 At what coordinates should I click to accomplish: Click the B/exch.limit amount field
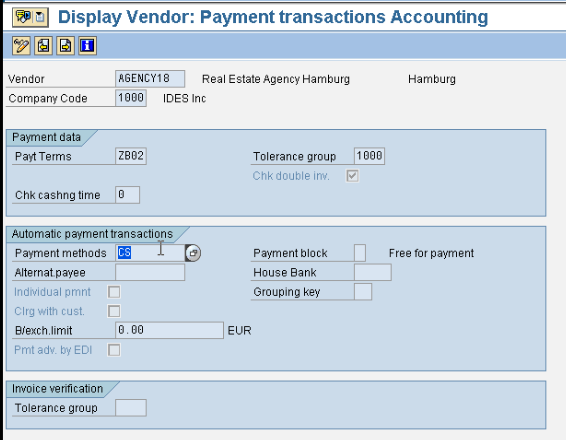click(x=169, y=330)
